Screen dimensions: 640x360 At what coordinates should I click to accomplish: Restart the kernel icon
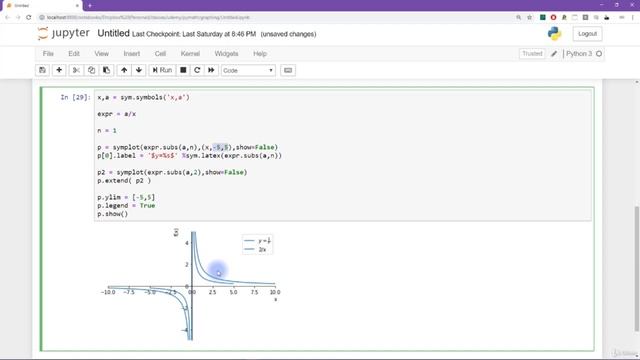[197, 70]
